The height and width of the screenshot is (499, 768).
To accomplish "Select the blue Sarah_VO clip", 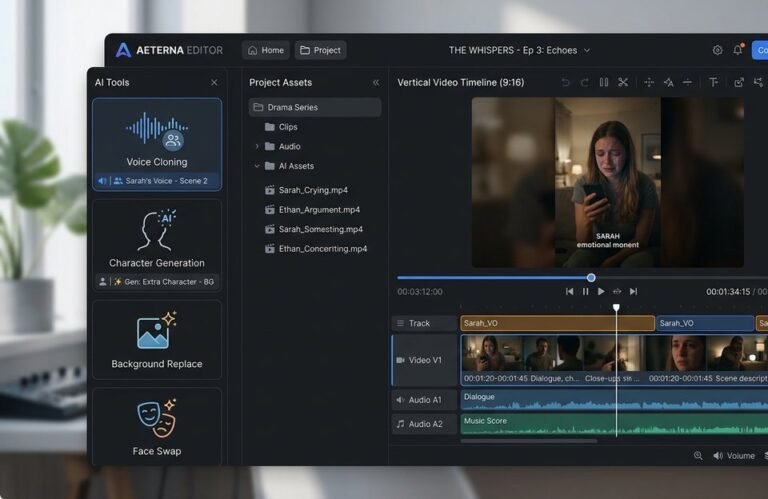I will [705, 323].
